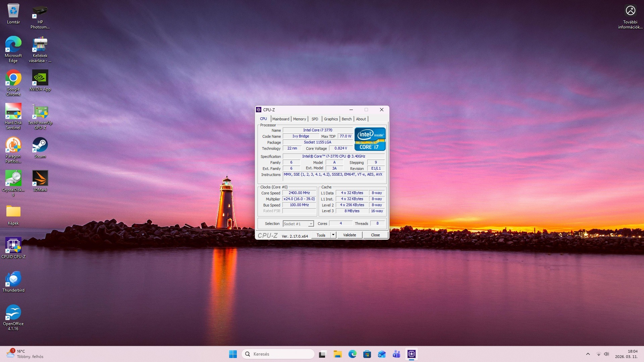This screenshot has width=644, height=362.
Task: Open the 3DMark desktop shortcut
Action: tap(40, 179)
